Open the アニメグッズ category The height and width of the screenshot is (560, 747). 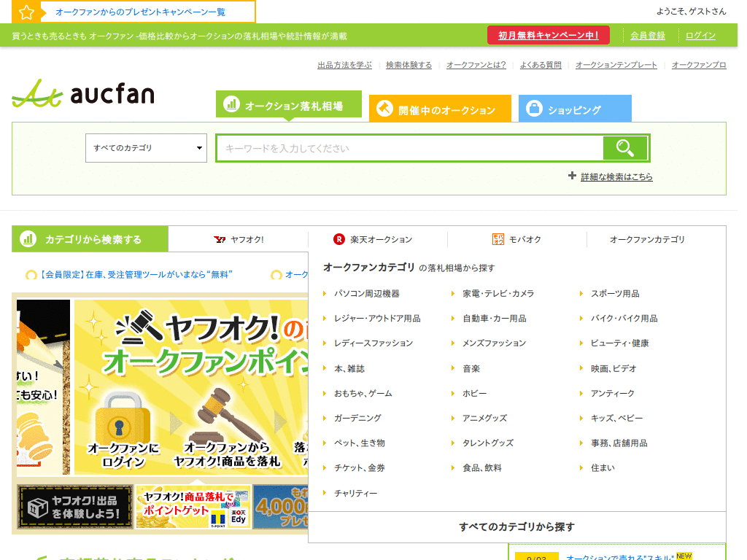[x=485, y=418]
